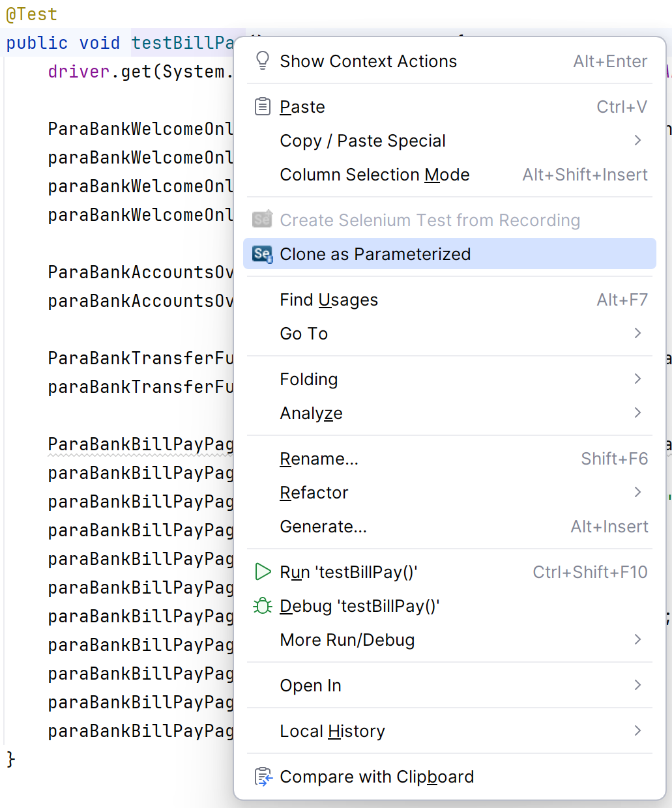The width and height of the screenshot is (672, 808).
Task: Click the Compare with Clipboard icon
Action: tap(263, 777)
